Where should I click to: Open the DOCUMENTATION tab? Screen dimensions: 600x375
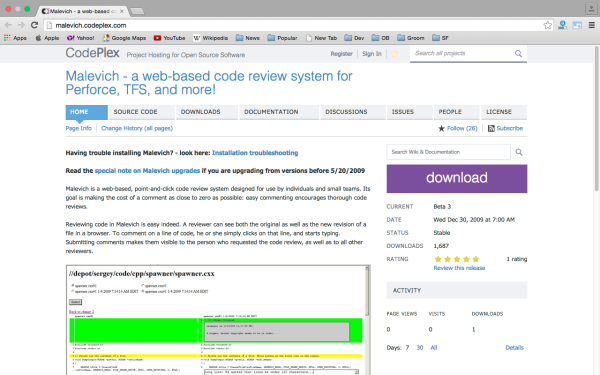[x=279, y=112]
